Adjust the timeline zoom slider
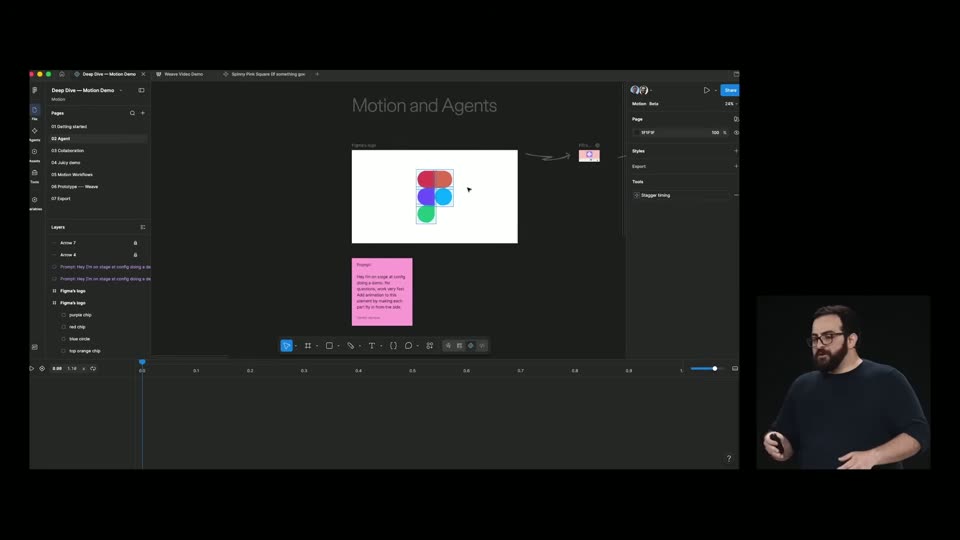Image resolution: width=960 pixels, height=540 pixels. pos(707,369)
